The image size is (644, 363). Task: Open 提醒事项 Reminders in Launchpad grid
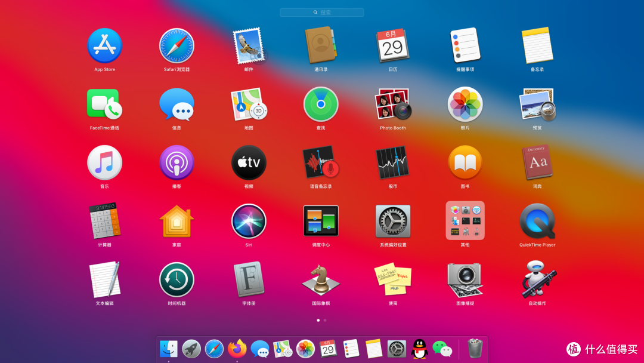point(465,45)
